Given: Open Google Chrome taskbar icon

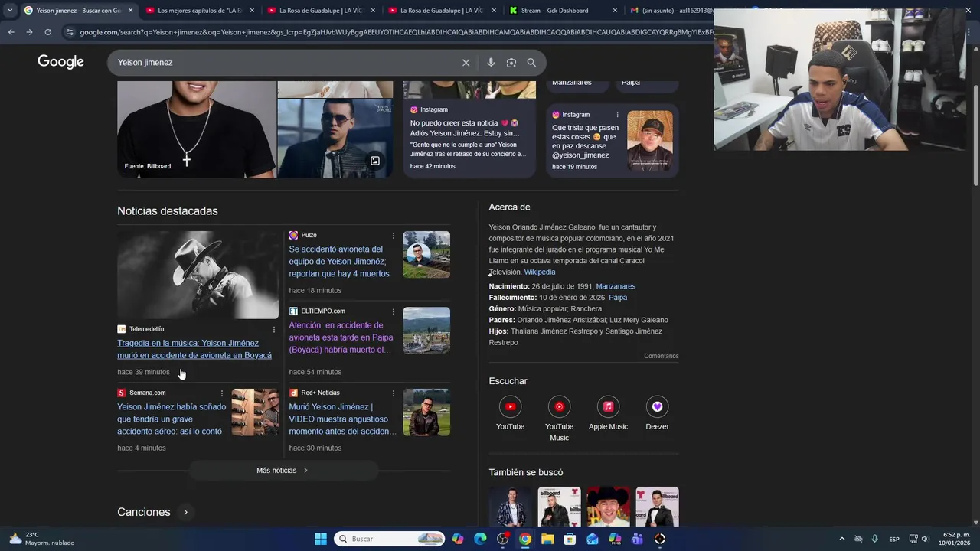Looking at the screenshot, I should tap(525, 539).
